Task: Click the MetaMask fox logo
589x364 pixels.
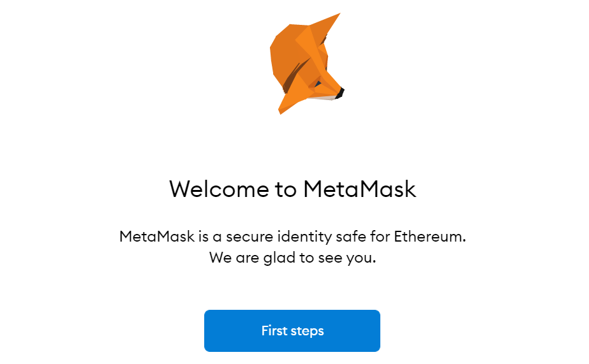Action: (307, 64)
